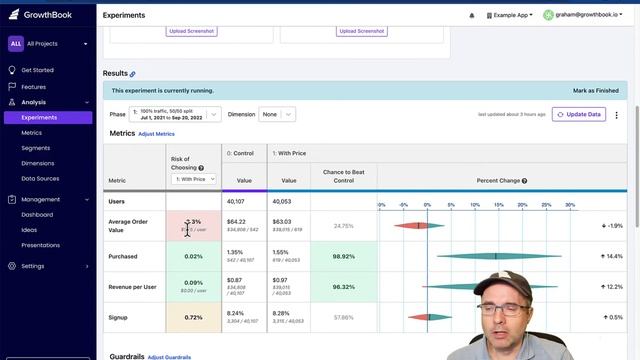Click Average Order Value chance 24.75%
The width and height of the screenshot is (640, 360).
(343, 226)
